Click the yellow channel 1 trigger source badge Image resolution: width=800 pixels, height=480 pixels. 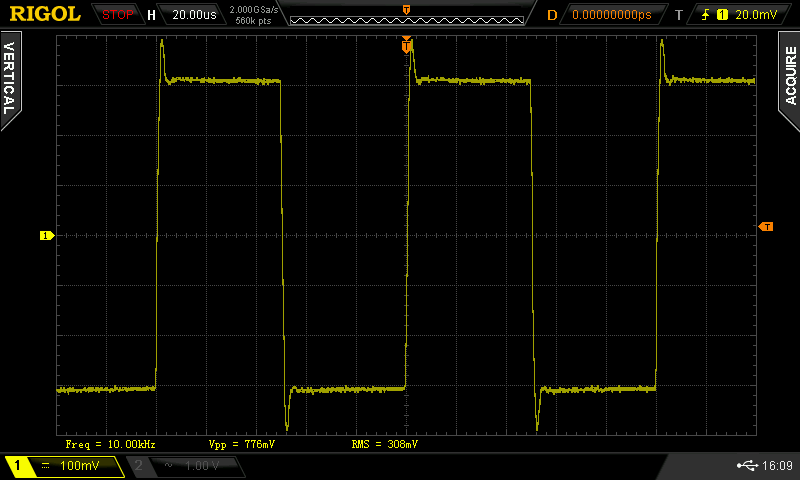click(722, 15)
